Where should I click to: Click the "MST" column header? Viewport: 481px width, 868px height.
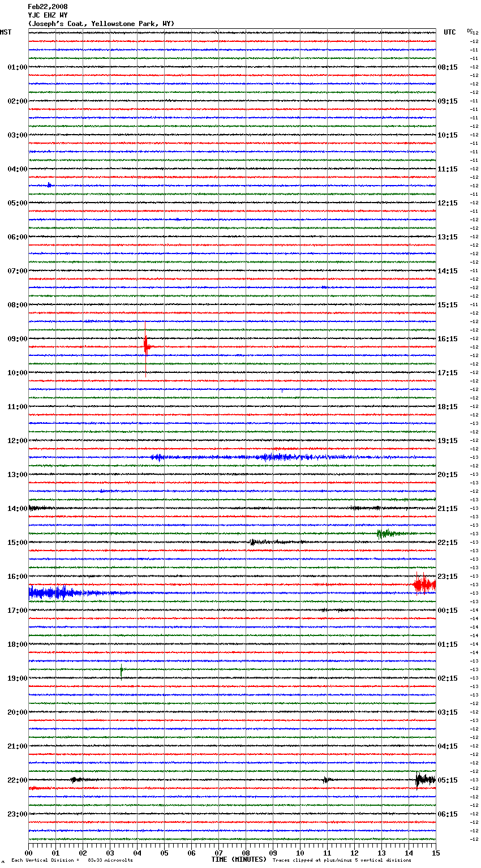(6, 32)
